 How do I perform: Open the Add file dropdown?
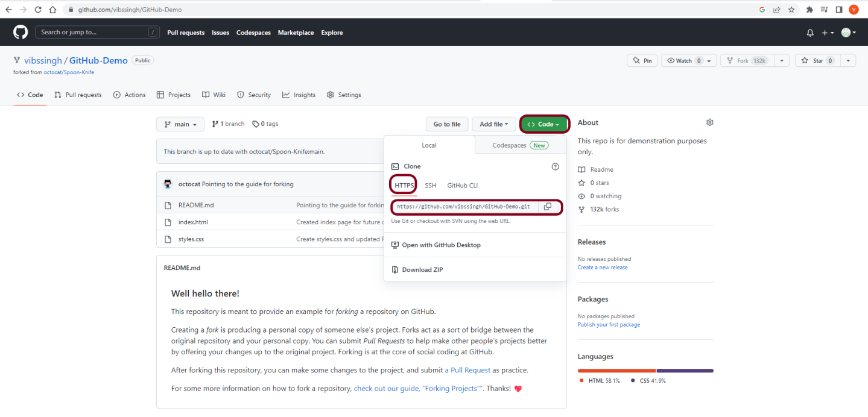494,124
